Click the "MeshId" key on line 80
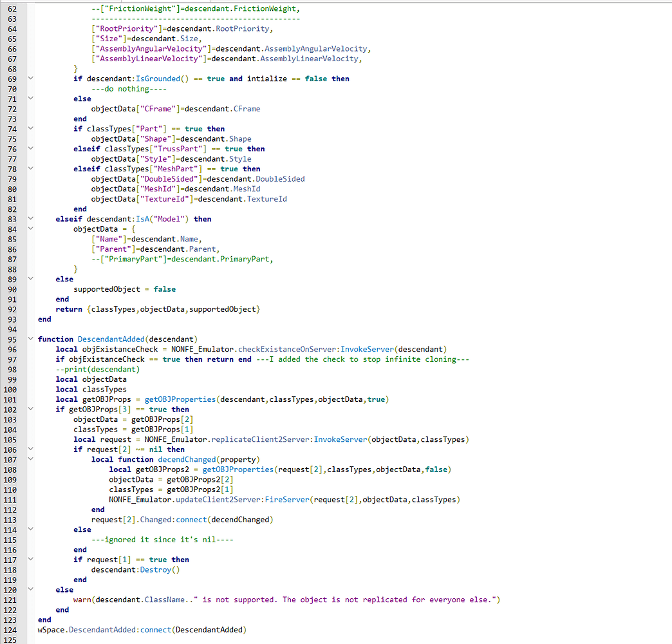 [x=158, y=189]
